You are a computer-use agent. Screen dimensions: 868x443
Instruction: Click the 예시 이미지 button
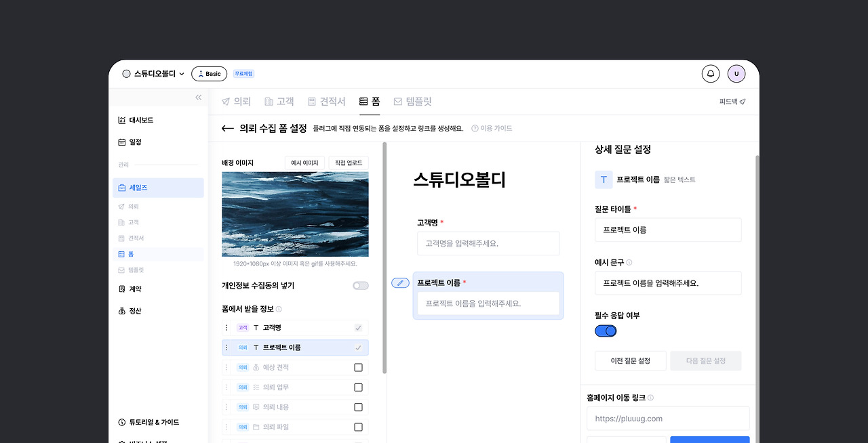point(304,163)
